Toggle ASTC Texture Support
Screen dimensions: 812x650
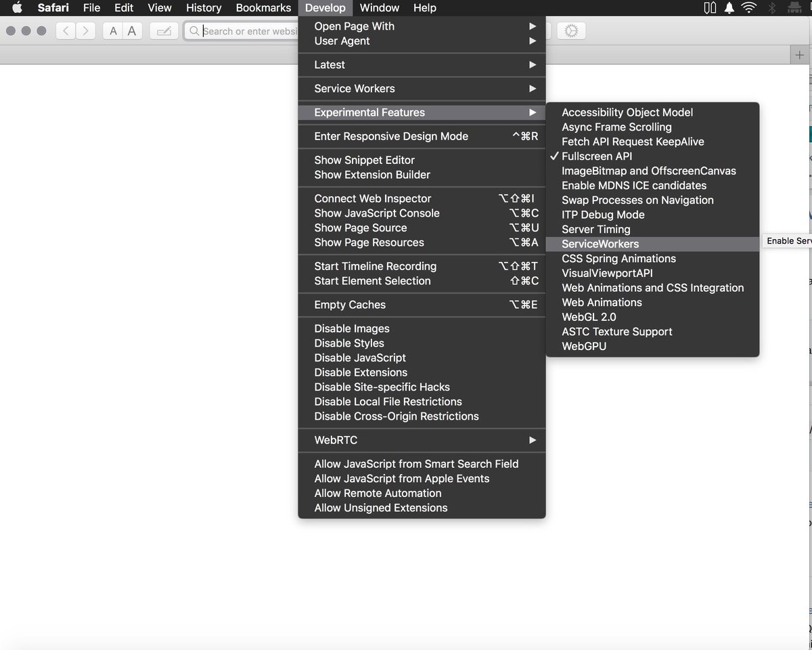652,332
